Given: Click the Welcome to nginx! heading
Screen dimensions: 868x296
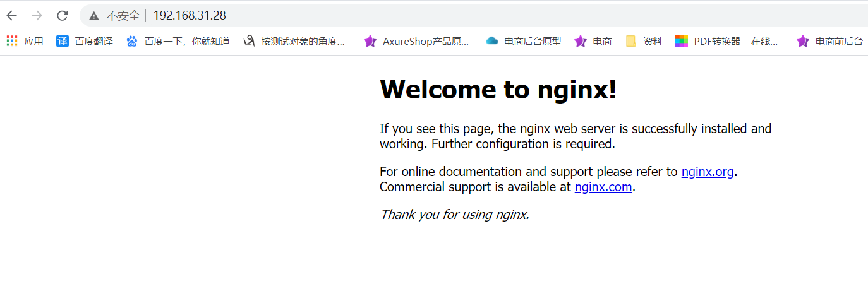Looking at the screenshot, I should [x=498, y=90].
